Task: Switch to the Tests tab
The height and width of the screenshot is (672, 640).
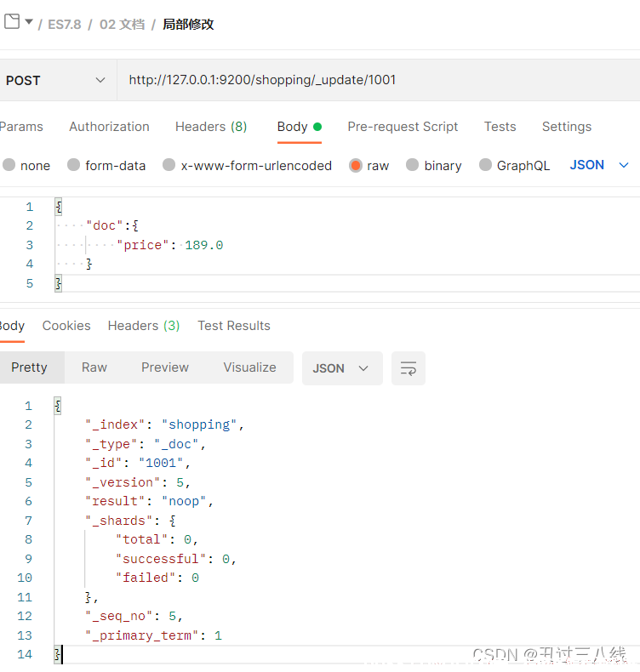Action: tap(500, 127)
